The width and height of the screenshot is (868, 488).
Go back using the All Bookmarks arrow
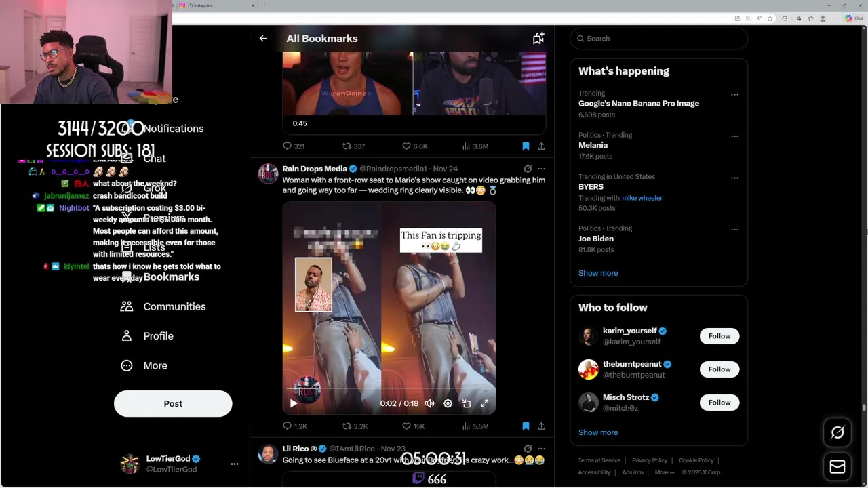[x=263, y=39]
